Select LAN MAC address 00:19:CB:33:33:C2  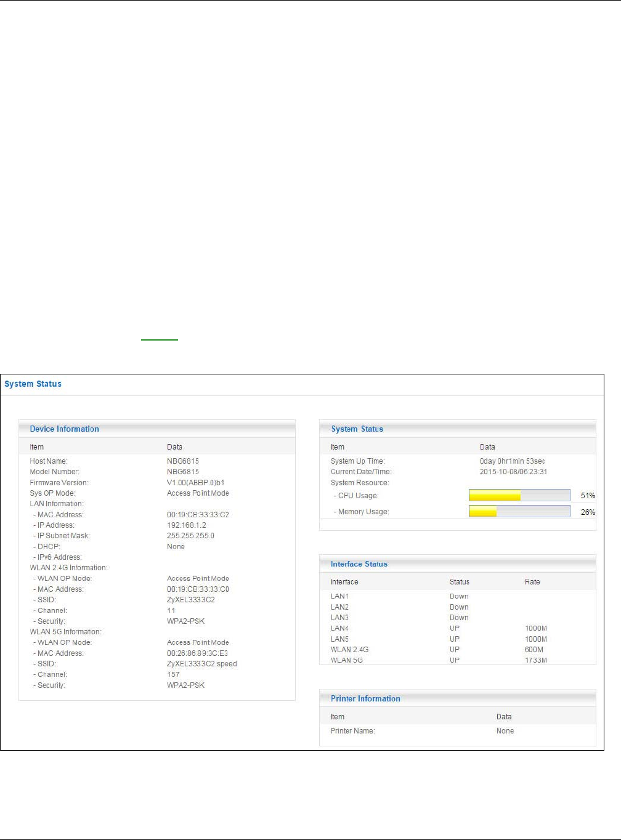click(198, 515)
